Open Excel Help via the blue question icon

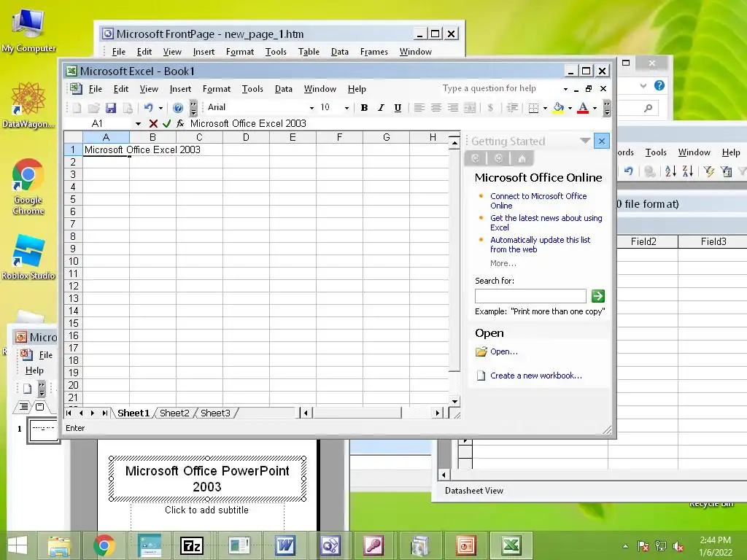click(178, 108)
